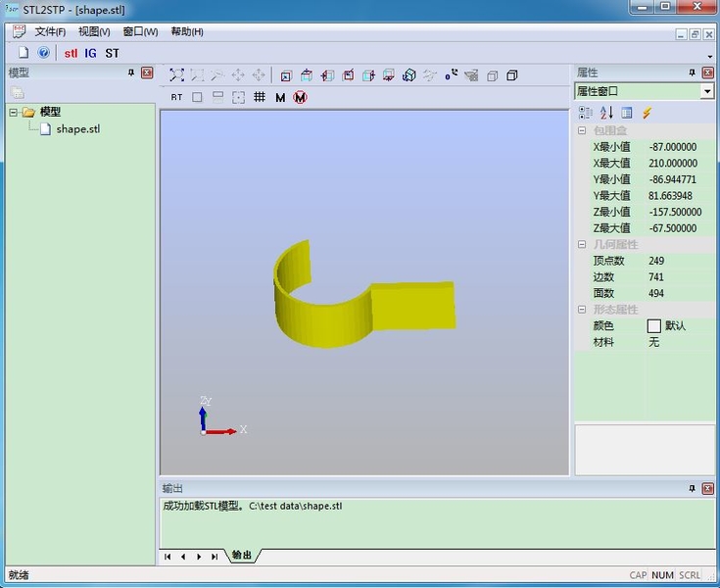Click the grey shaded cube icon
The width and height of the screenshot is (720, 588).
pos(492,75)
